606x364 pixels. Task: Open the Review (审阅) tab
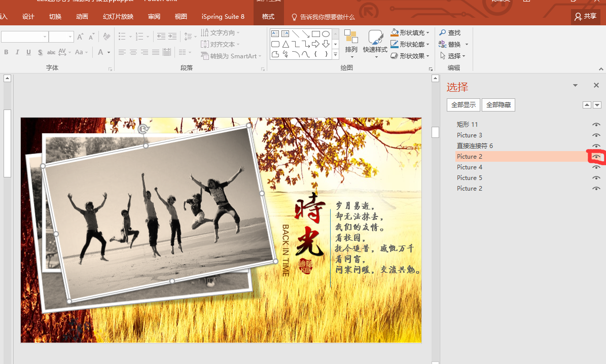coord(154,17)
